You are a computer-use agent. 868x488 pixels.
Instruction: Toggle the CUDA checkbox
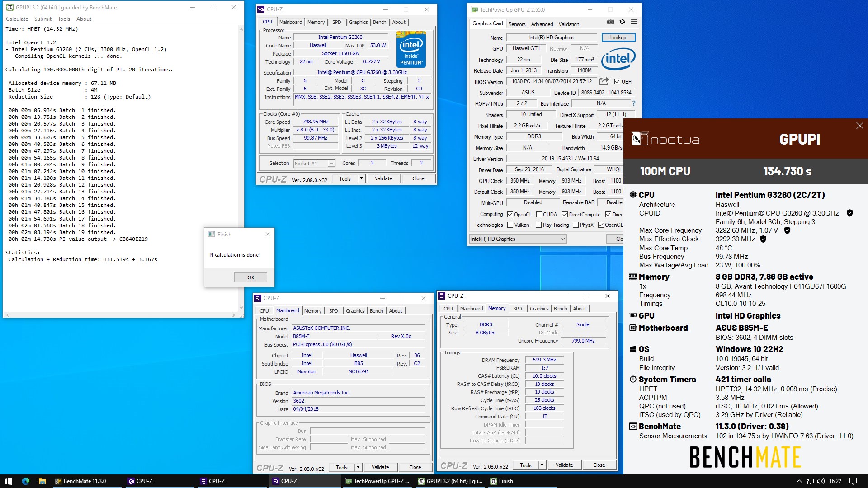coord(539,215)
